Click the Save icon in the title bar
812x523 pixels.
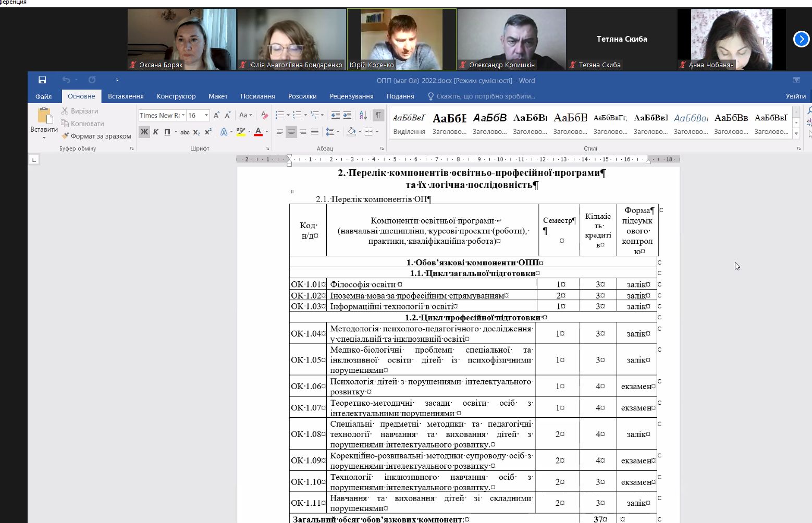(x=42, y=80)
